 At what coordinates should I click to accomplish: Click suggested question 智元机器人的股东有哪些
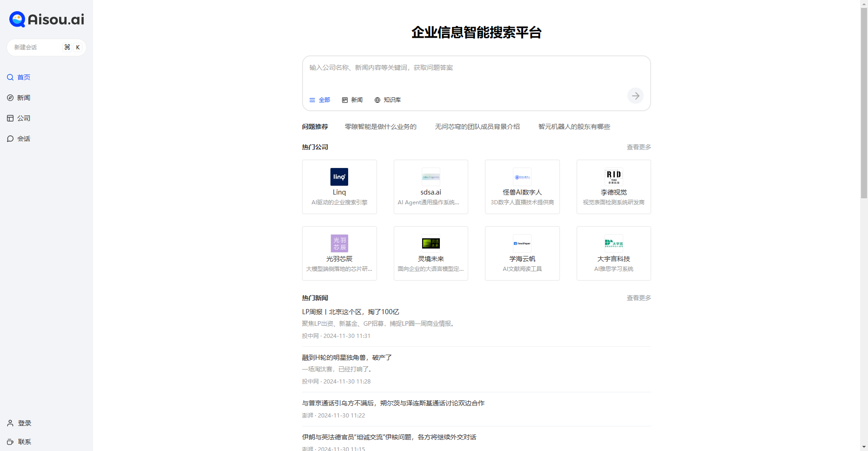(574, 127)
